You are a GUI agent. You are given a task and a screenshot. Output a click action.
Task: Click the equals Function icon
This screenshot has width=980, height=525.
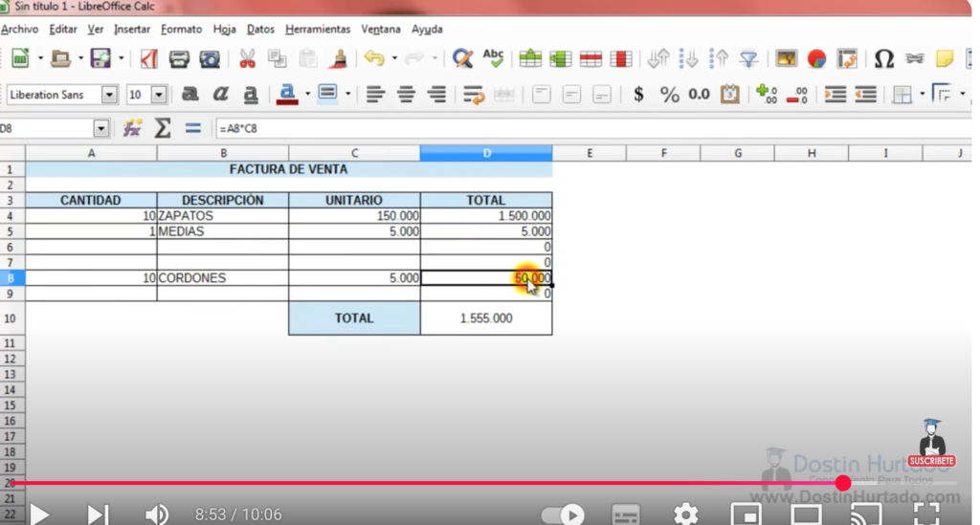(x=193, y=128)
